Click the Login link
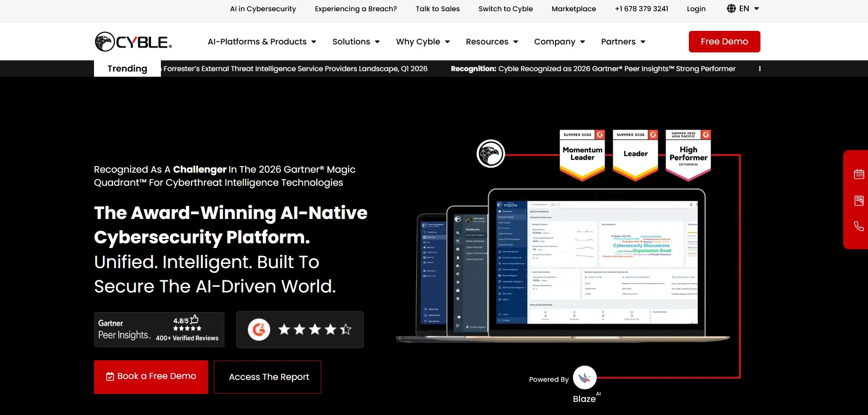Viewport: 868px width, 415px height. pos(696,8)
